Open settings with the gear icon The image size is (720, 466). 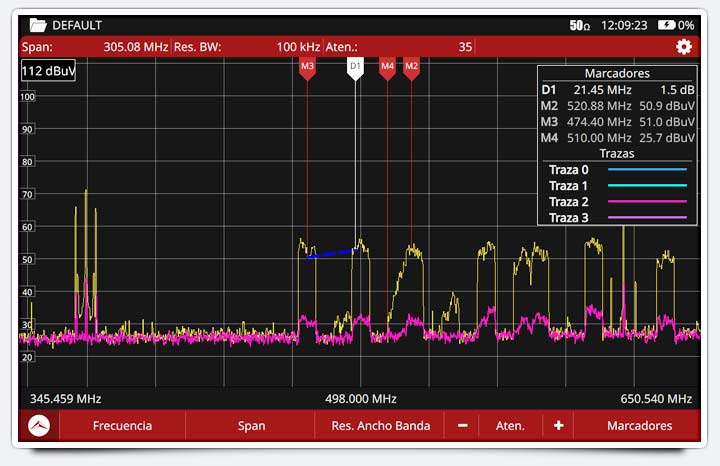click(684, 47)
